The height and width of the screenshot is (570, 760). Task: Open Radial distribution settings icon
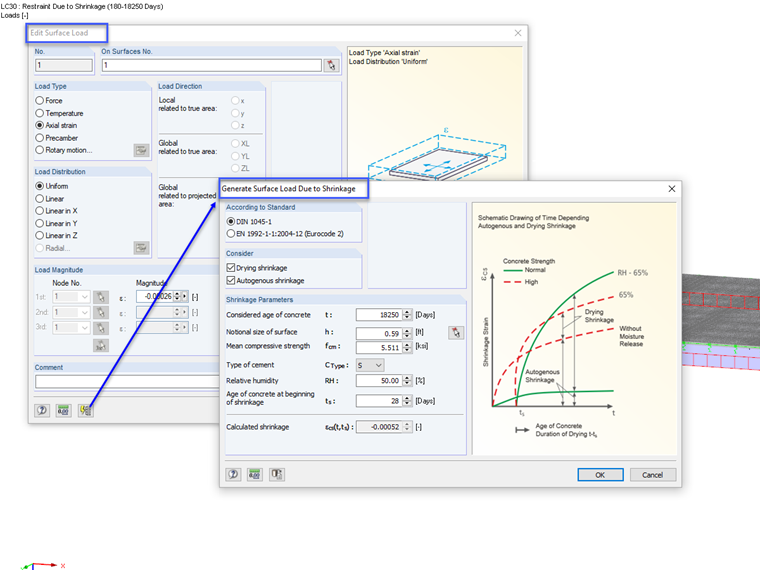[141, 248]
